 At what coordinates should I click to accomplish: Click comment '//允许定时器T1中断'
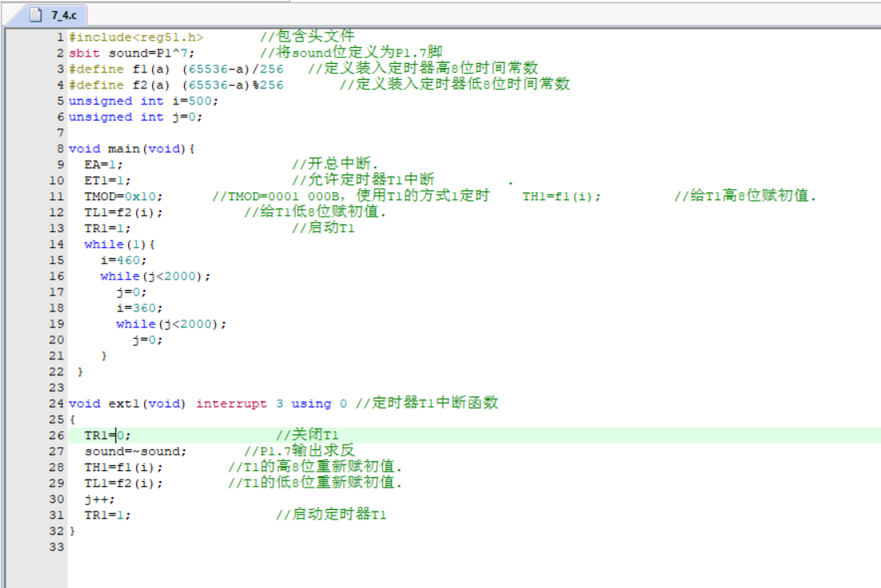click(x=363, y=179)
